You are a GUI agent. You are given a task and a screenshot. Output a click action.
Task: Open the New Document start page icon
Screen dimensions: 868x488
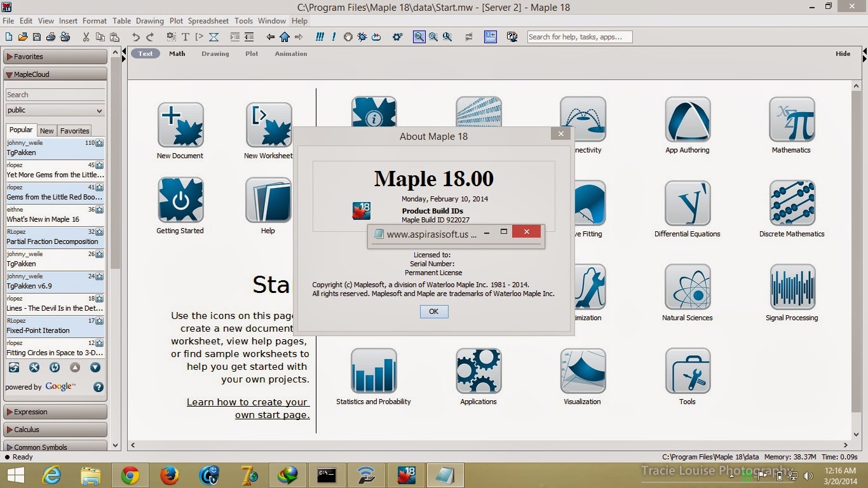tap(180, 125)
